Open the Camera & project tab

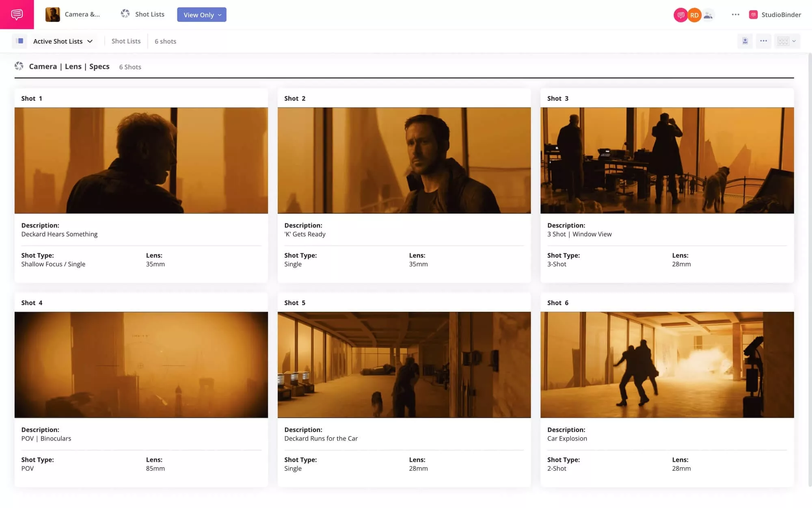pyautogui.click(x=73, y=14)
